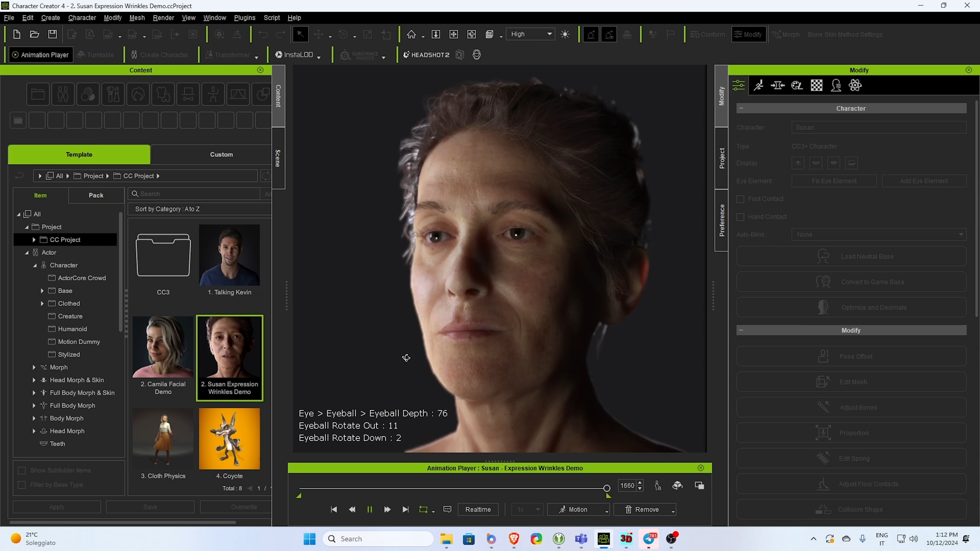Click the Edit Mesh button
Viewport: 980px width, 551px height.
[x=851, y=382]
